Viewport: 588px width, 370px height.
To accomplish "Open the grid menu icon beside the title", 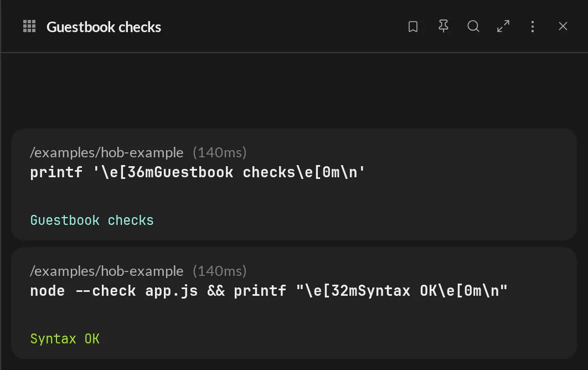I will click(x=29, y=26).
